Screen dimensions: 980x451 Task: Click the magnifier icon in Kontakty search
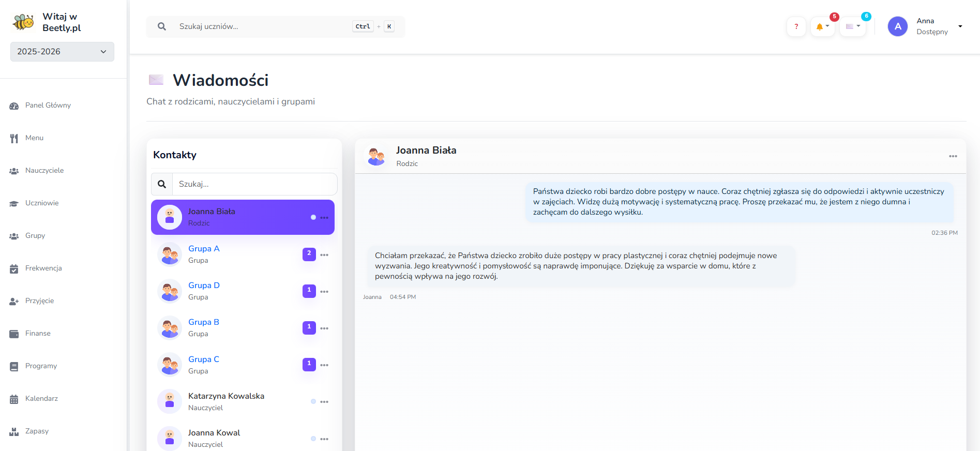pos(162,184)
